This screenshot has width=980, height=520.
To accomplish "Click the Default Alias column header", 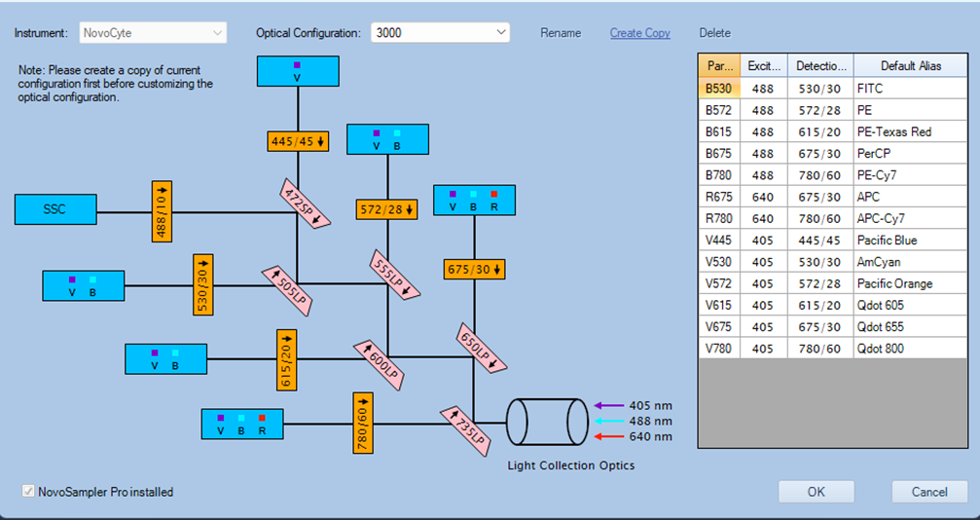I will coord(911,65).
